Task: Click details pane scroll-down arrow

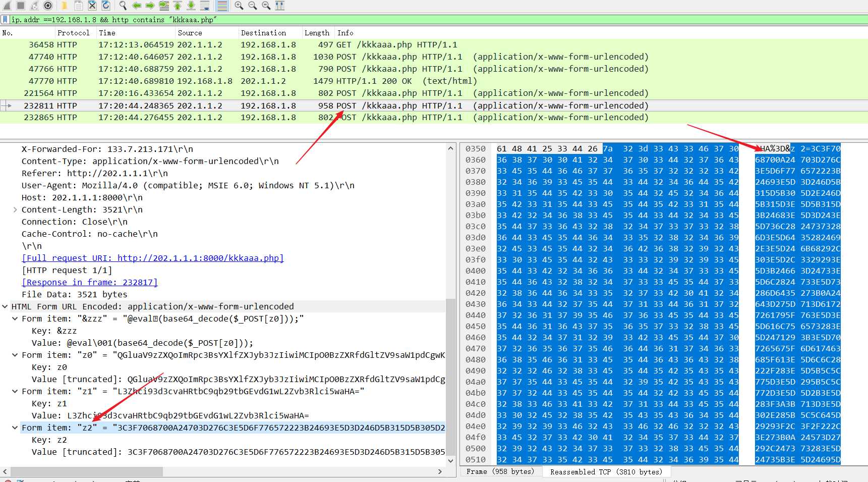Action: (450, 460)
